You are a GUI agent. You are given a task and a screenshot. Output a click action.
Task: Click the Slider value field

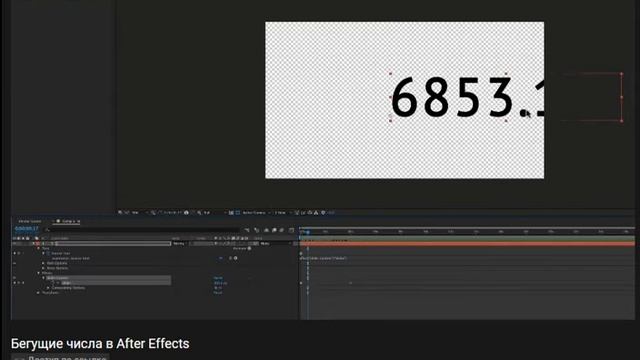click(x=220, y=283)
